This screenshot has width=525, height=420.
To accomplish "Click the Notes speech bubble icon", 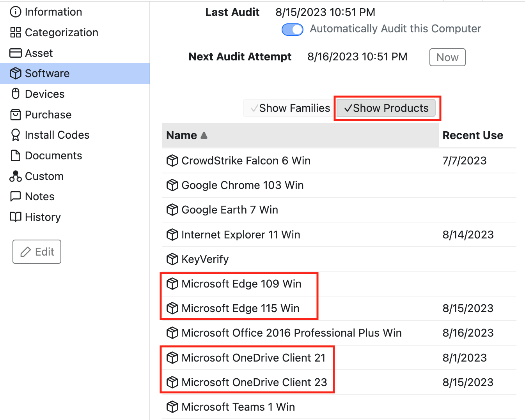I will pos(15,196).
